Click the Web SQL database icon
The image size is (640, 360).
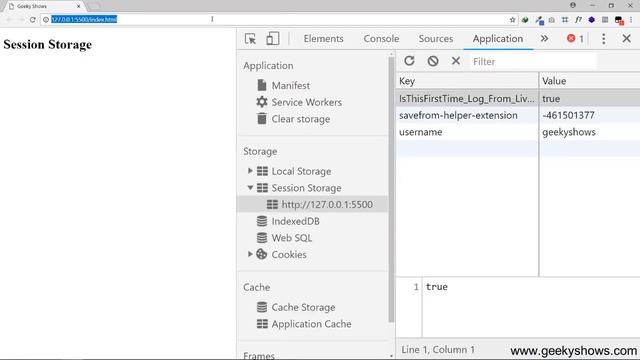(262, 238)
